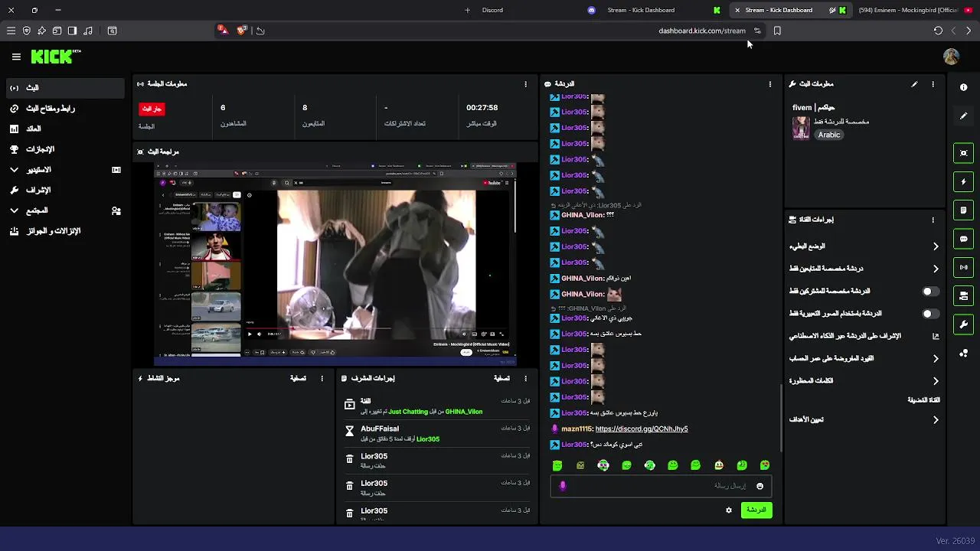Toggle moderator actions notes widget icon
Screen dimensions: 980x551
[964, 210]
